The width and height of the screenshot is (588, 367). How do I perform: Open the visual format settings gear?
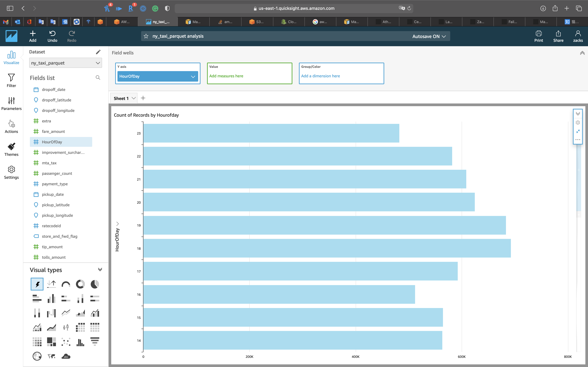pyautogui.click(x=578, y=123)
